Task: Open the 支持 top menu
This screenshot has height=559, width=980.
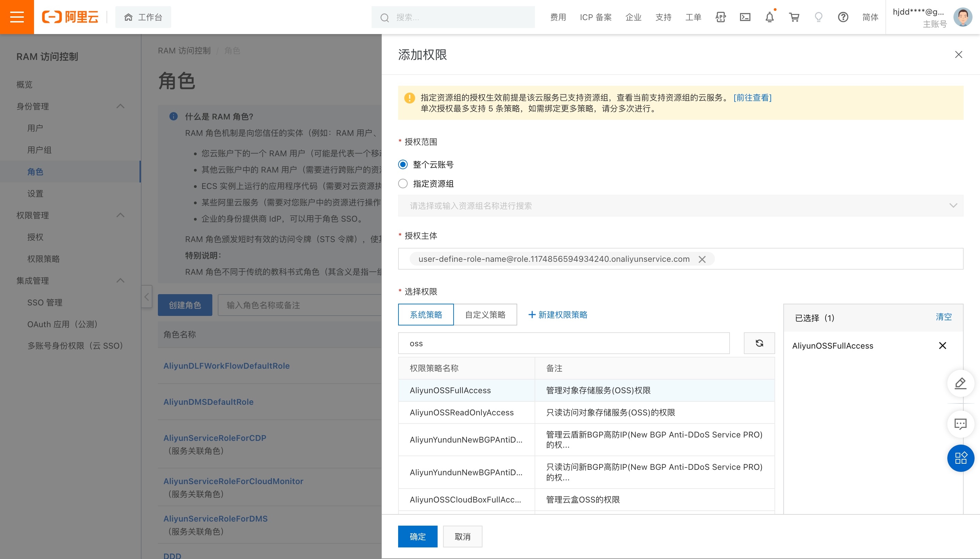Action: point(663,17)
